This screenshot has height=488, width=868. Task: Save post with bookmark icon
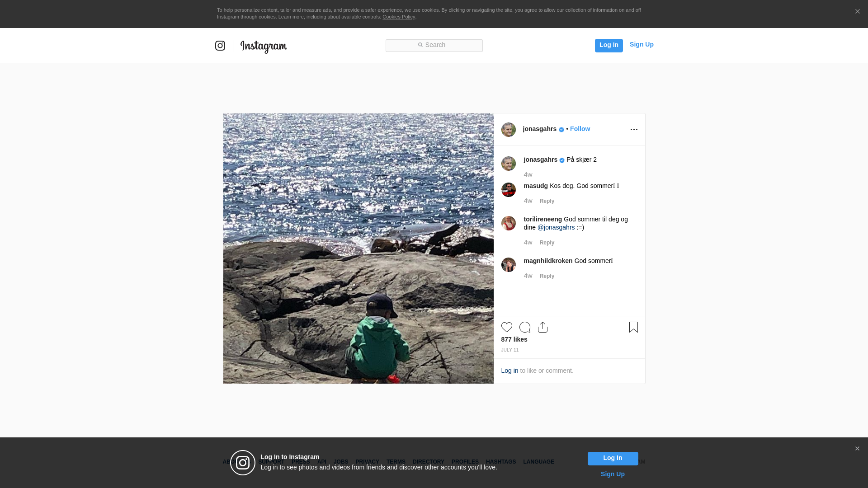pyautogui.click(x=633, y=327)
